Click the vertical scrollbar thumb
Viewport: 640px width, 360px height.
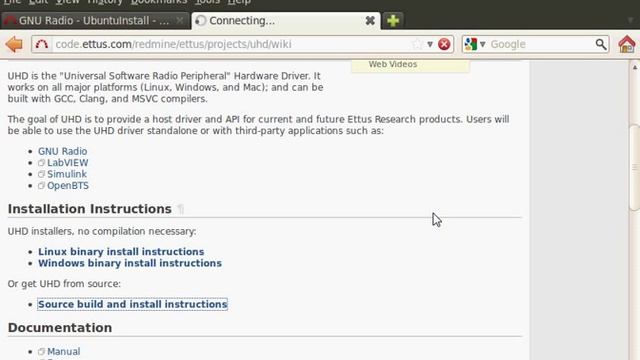(635, 167)
